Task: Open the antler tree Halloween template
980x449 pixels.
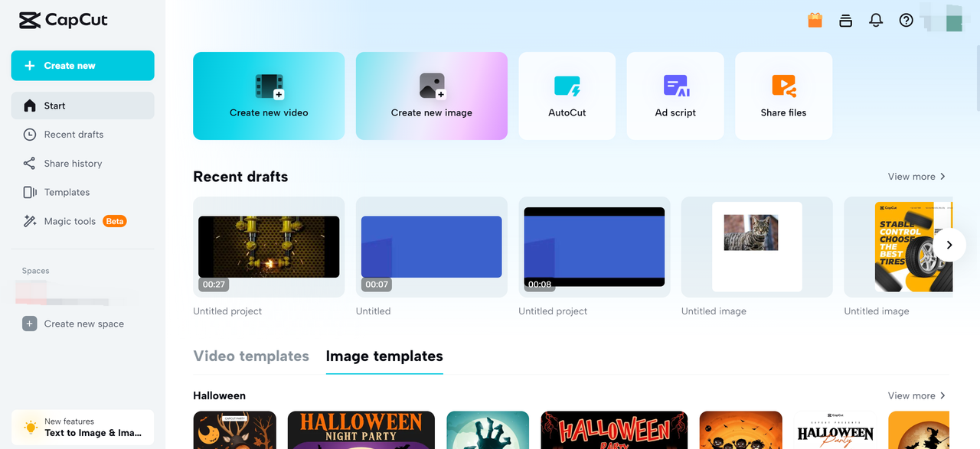Action: [234, 430]
